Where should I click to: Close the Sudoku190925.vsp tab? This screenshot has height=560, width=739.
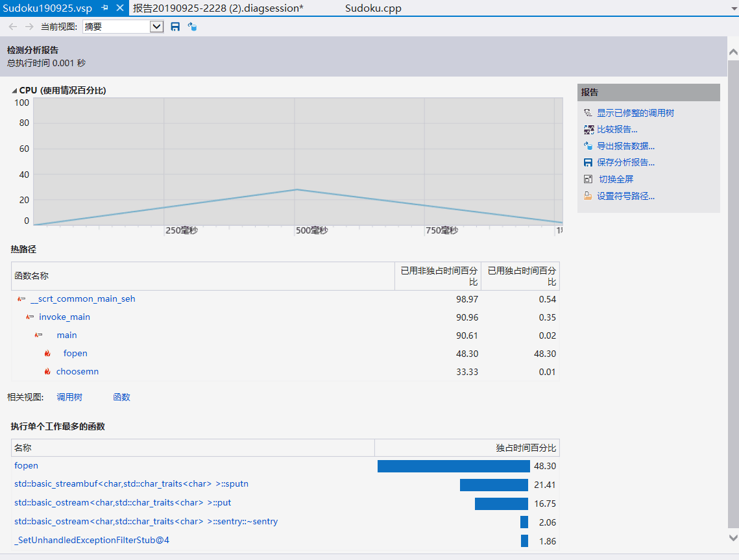[x=119, y=8]
